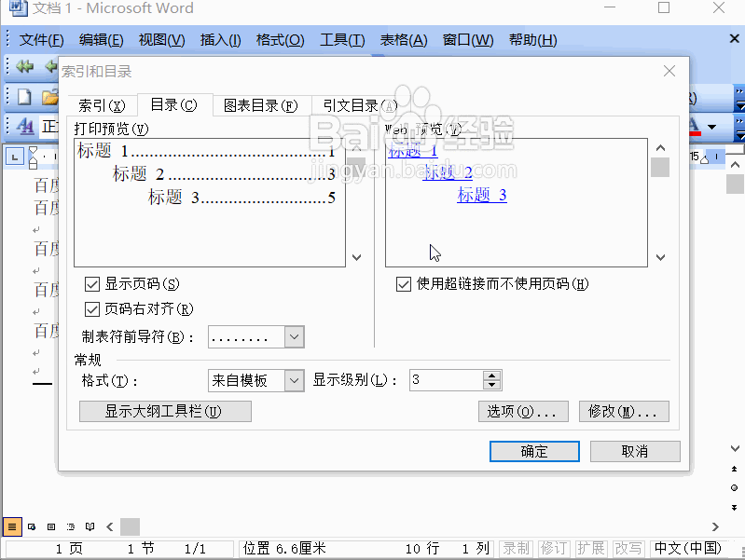Image resolution: width=745 pixels, height=560 pixels.
Task: Switch to Web layout view icon
Action: pyautogui.click(x=32, y=526)
